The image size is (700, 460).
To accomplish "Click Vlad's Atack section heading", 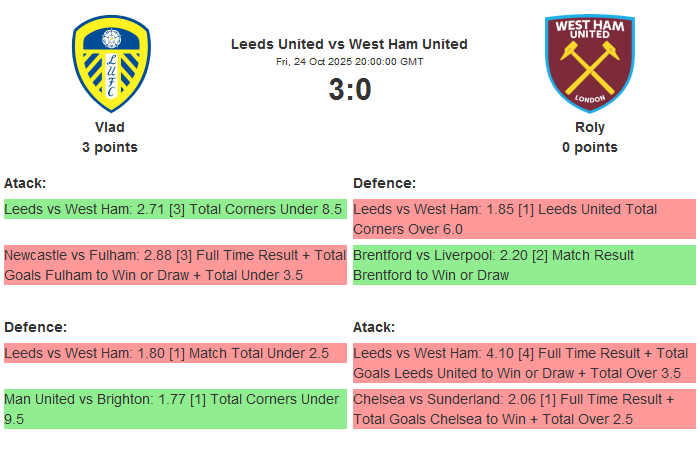I will click(x=25, y=183).
